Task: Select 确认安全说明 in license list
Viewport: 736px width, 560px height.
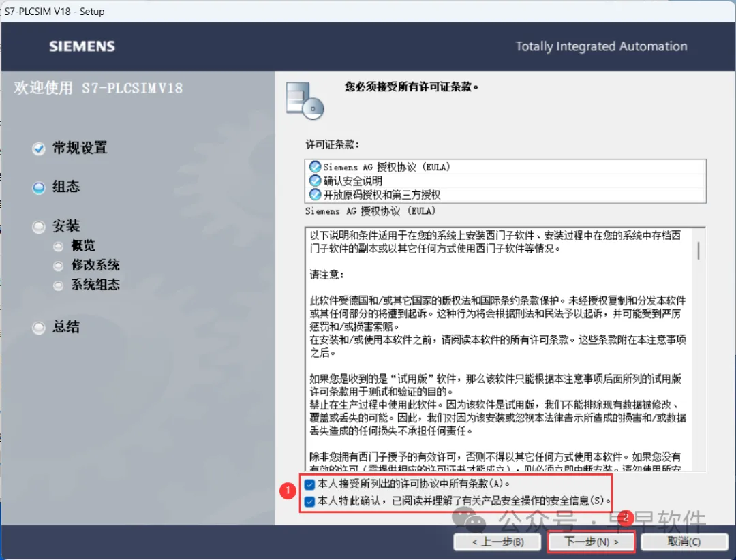Action: (x=505, y=181)
